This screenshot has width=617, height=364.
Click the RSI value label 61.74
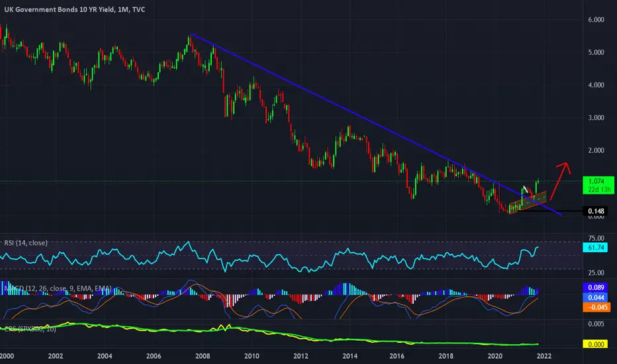596,248
